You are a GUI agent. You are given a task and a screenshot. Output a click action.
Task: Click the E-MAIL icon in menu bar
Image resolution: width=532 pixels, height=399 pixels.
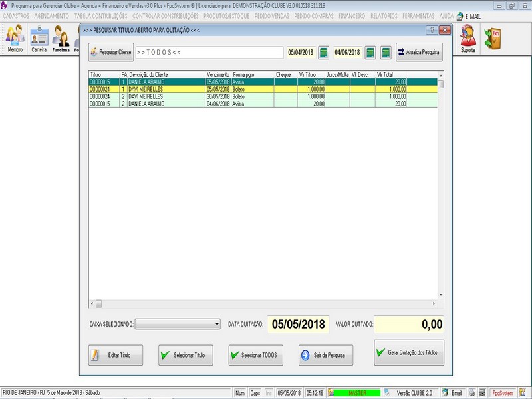click(x=460, y=16)
